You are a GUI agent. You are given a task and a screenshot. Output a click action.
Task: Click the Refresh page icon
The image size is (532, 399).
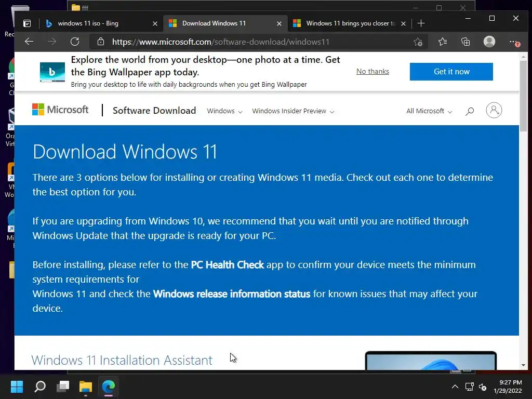[x=75, y=42]
